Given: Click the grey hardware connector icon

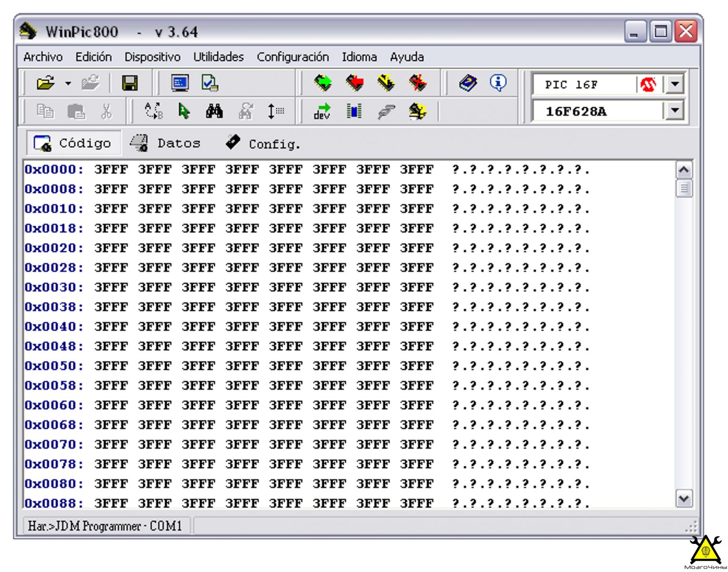Looking at the screenshot, I should 386,112.
